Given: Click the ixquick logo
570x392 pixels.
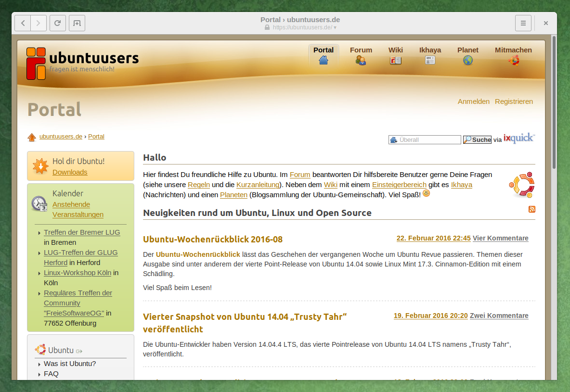Looking at the screenshot, I should pos(519,138).
